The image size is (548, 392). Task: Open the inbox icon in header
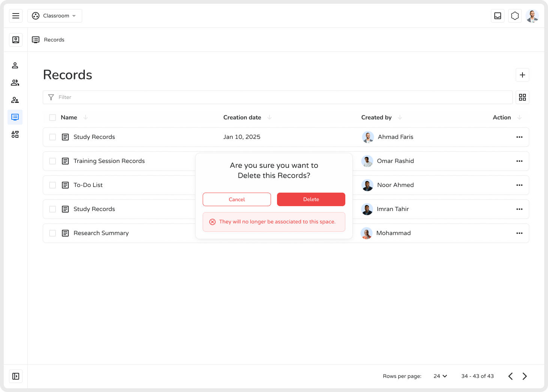(x=498, y=16)
